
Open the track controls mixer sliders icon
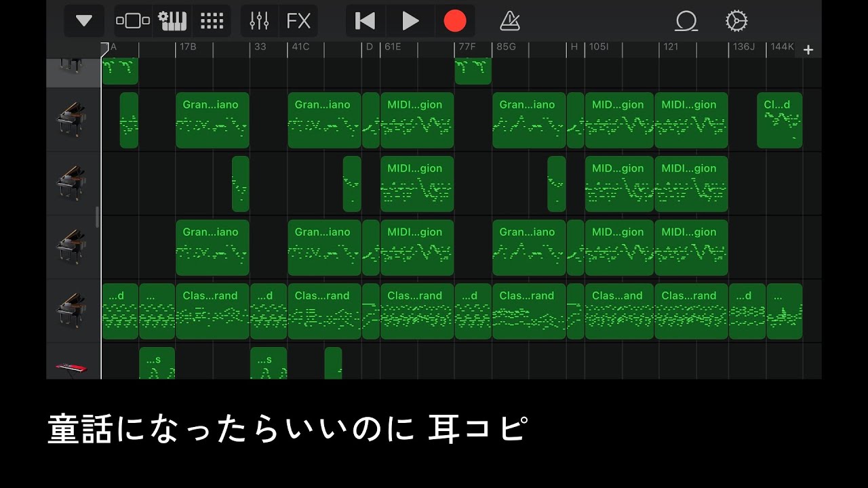click(x=260, y=21)
